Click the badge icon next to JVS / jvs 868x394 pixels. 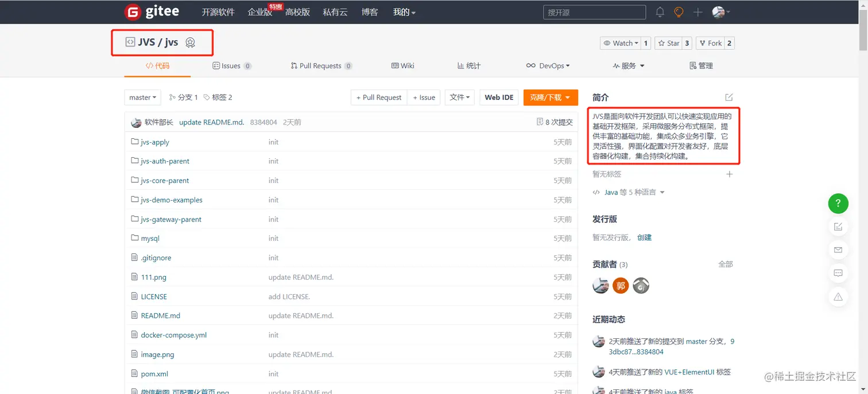click(x=191, y=42)
